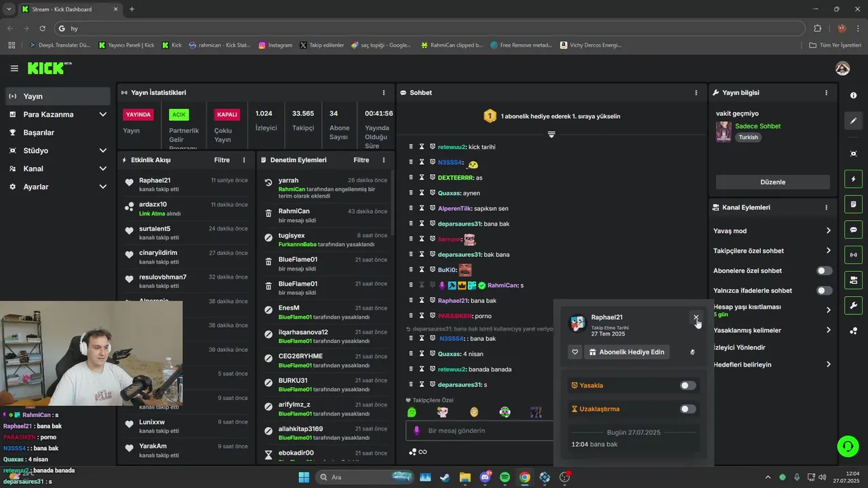Open the hamburger menu beside the Kick logo

tap(14, 68)
